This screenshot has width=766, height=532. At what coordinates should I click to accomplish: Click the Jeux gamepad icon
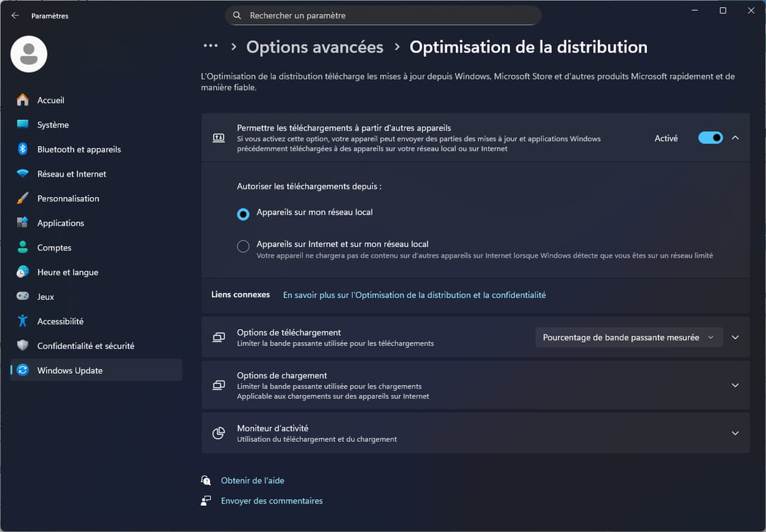[x=23, y=297]
